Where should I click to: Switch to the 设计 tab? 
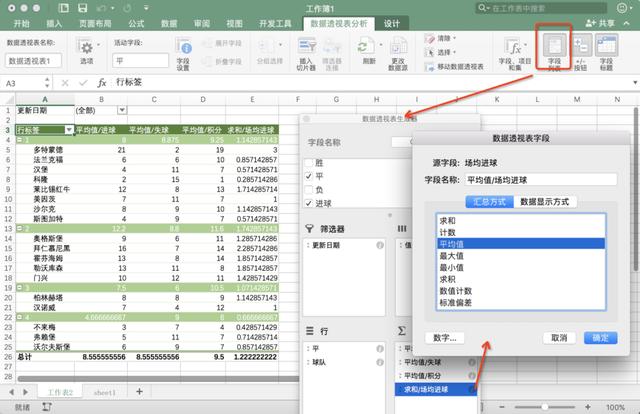pos(391,24)
